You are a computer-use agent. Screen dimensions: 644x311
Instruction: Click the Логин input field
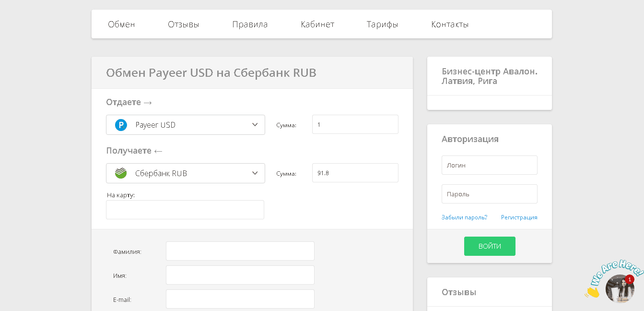point(489,165)
